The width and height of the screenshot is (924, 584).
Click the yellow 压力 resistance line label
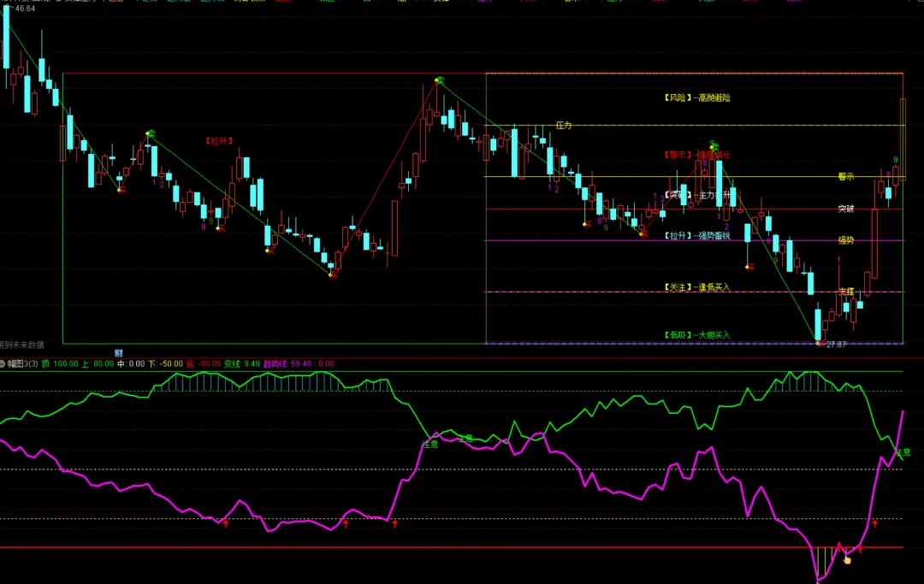[564, 126]
